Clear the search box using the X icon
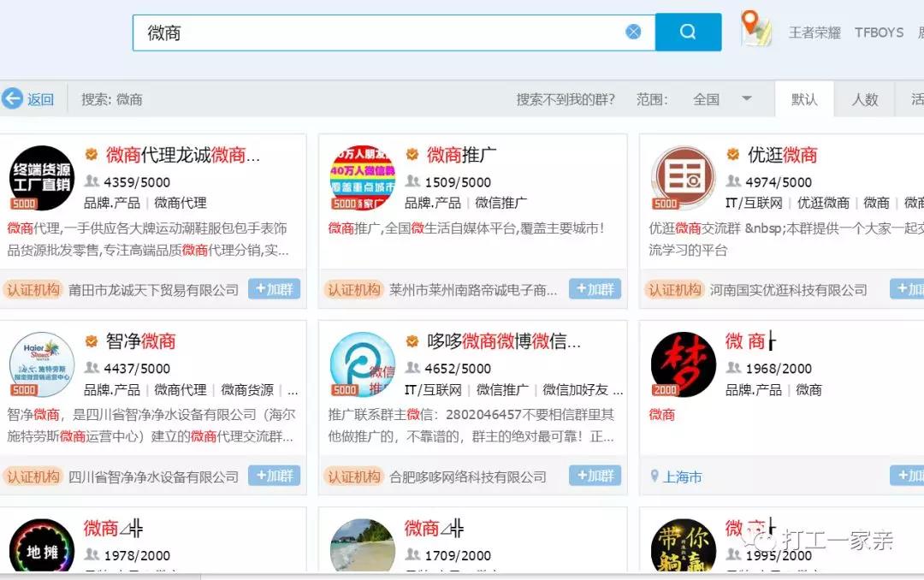924x580 pixels. [633, 31]
